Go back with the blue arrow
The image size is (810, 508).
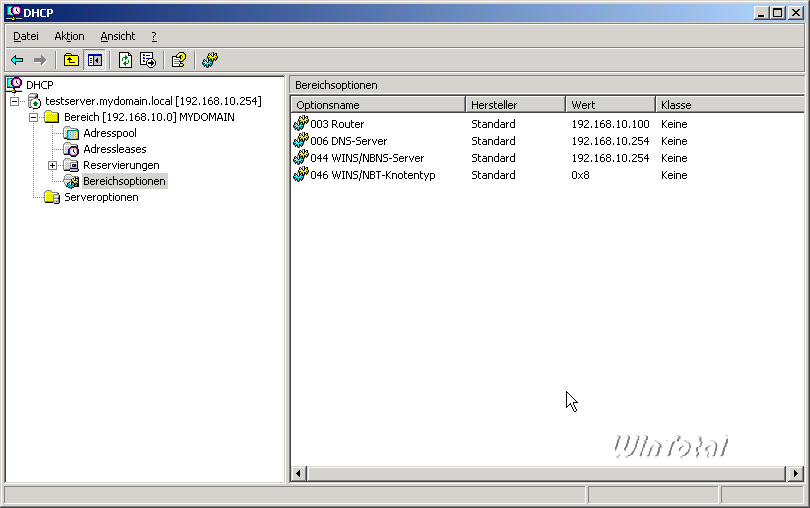click(17, 60)
